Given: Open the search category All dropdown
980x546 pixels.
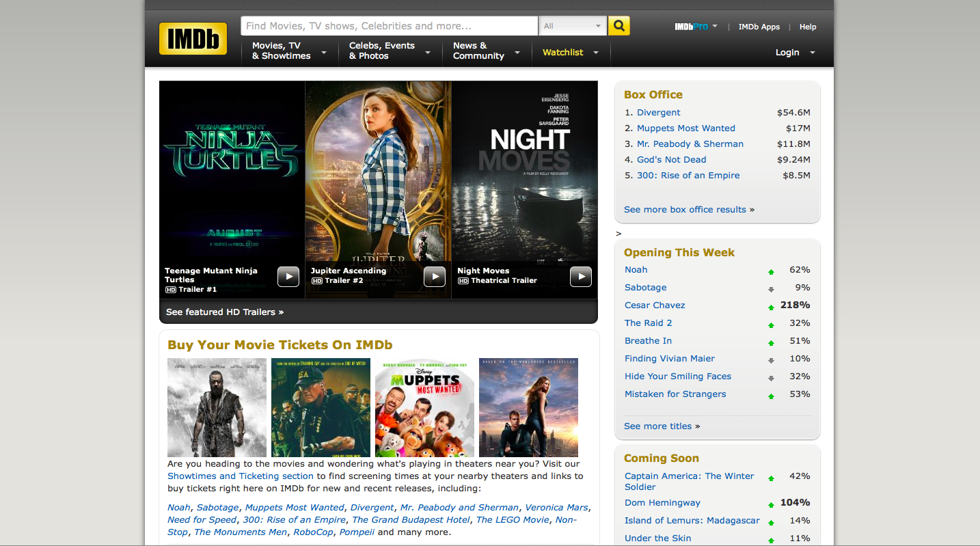Looking at the screenshot, I should (573, 26).
